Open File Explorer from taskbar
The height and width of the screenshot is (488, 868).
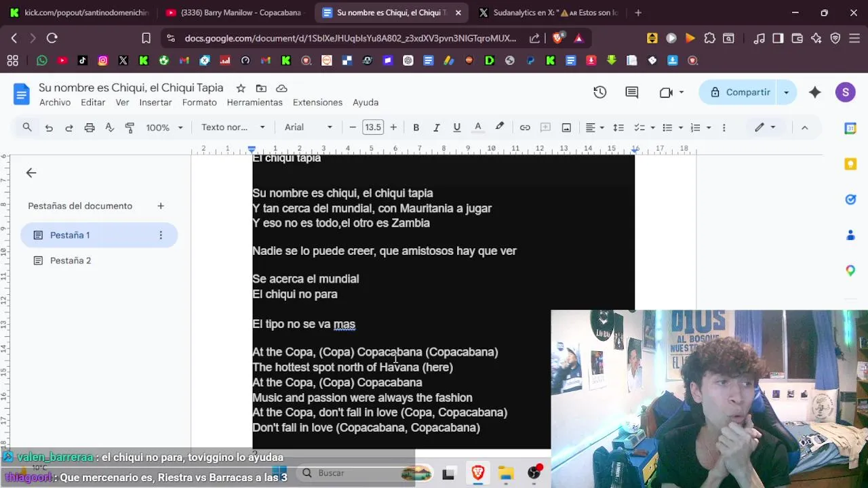tap(506, 473)
